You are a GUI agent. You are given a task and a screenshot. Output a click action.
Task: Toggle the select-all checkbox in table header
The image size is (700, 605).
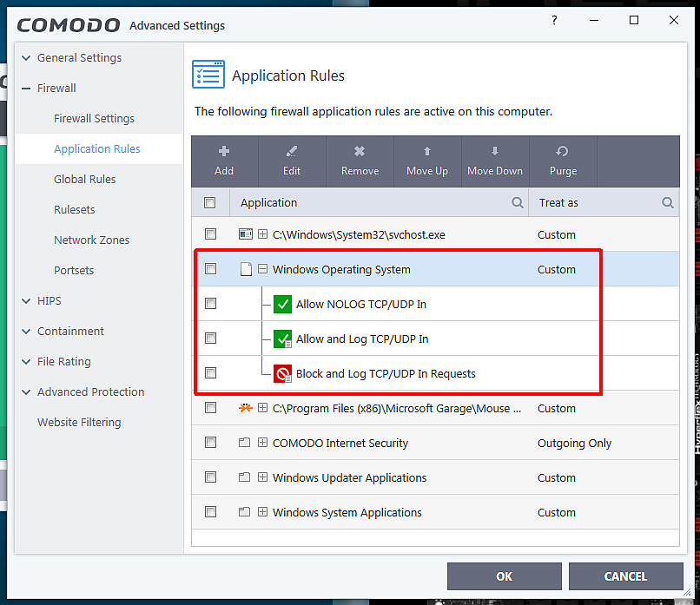(x=210, y=202)
